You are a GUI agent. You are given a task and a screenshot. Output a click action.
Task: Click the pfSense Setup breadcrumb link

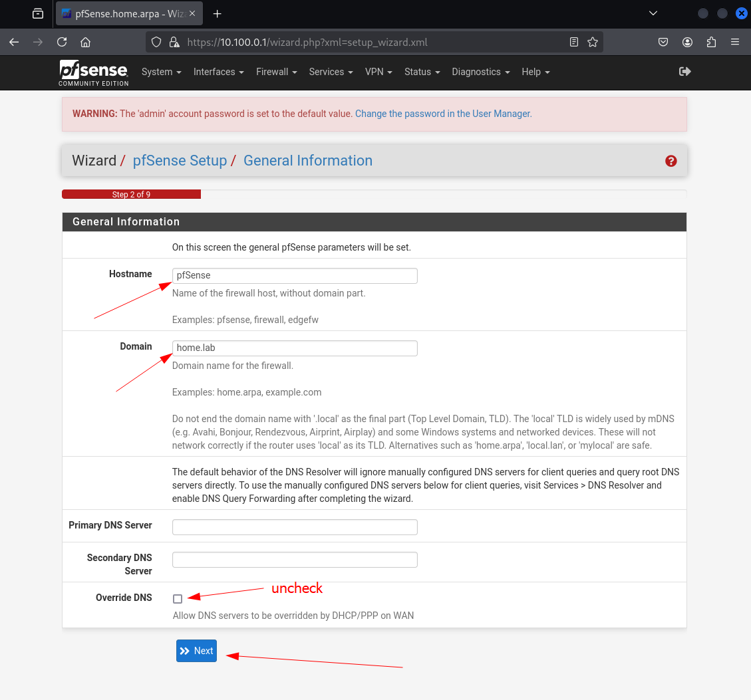[180, 160]
